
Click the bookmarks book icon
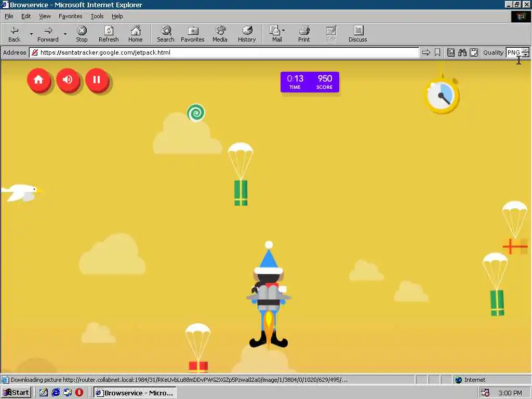click(x=451, y=52)
